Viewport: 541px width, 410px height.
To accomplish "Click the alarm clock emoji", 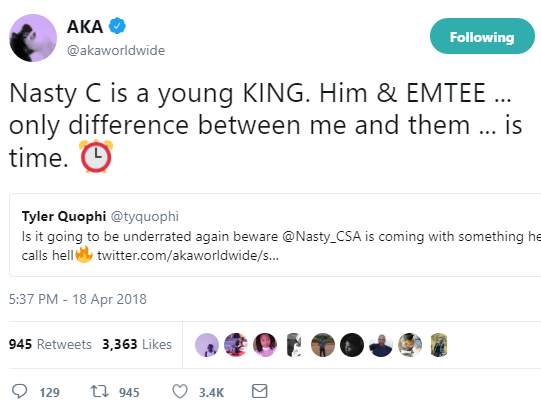I will coord(96,156).
